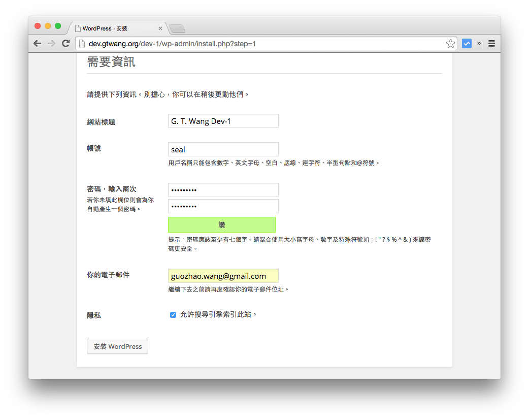This screenshot has height=420, width=529.
Task: Click the browser forward navigation arrow
Action: (x=51, y=43)
